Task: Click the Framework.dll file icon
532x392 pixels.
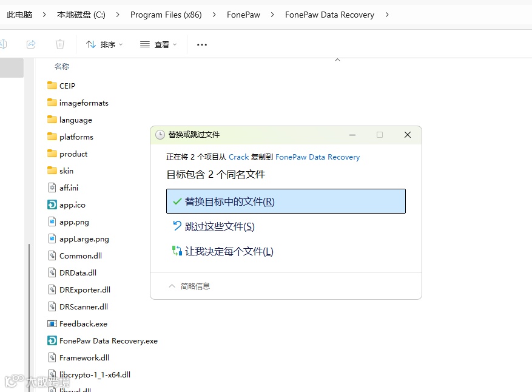Action: pos(52,357)
